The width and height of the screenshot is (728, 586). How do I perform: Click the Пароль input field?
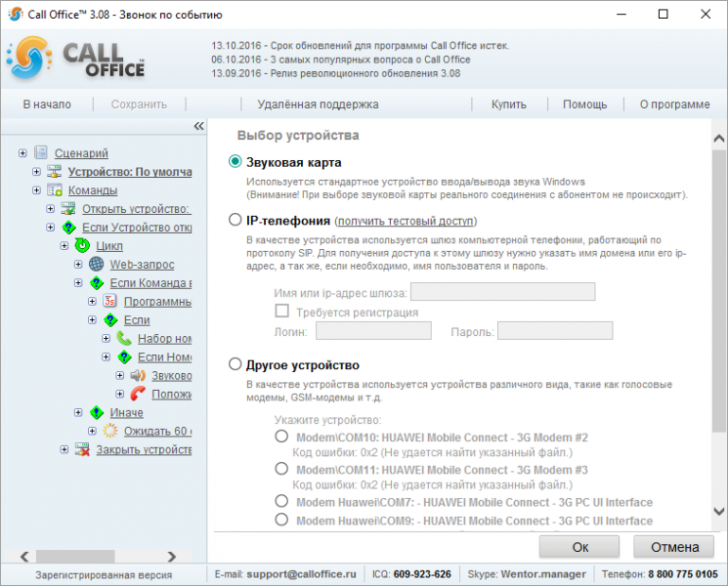(x=555, y=331)
